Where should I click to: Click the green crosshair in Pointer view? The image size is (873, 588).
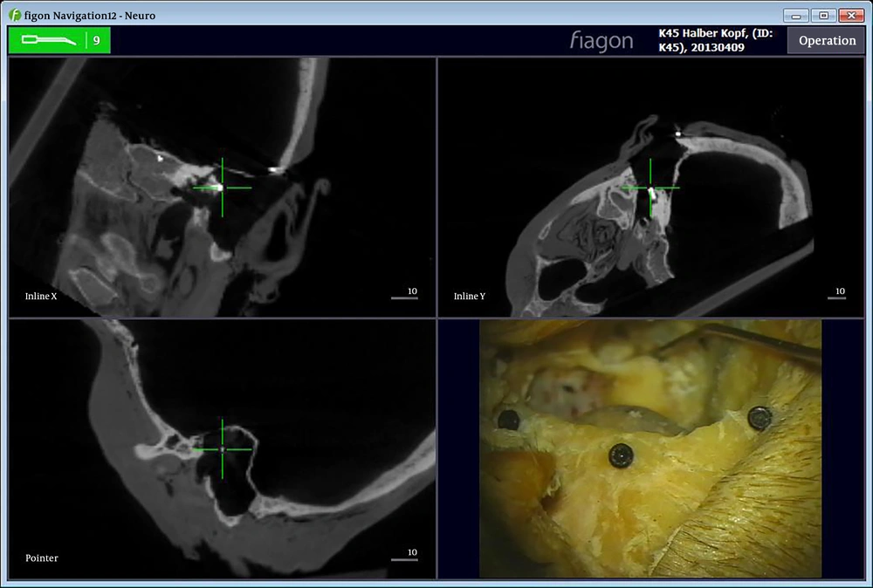pyautogui.click(x=222, y=449)
